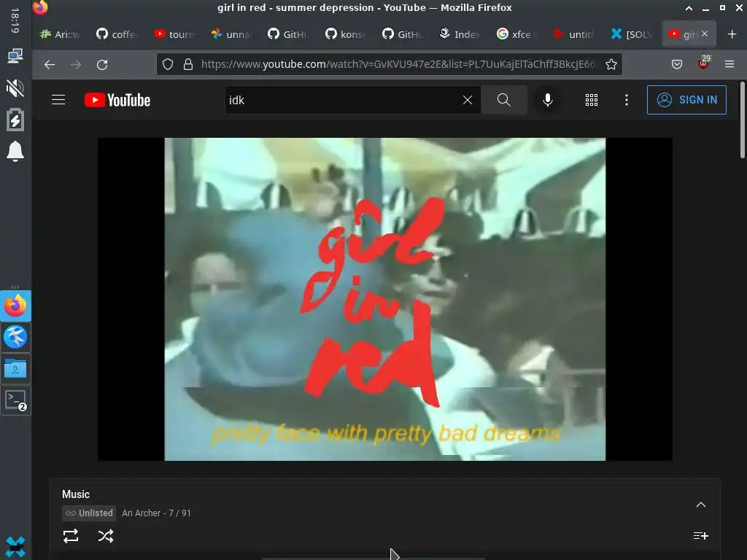
Task: Open Ari Archer channel link
Action: pos(141,513)
